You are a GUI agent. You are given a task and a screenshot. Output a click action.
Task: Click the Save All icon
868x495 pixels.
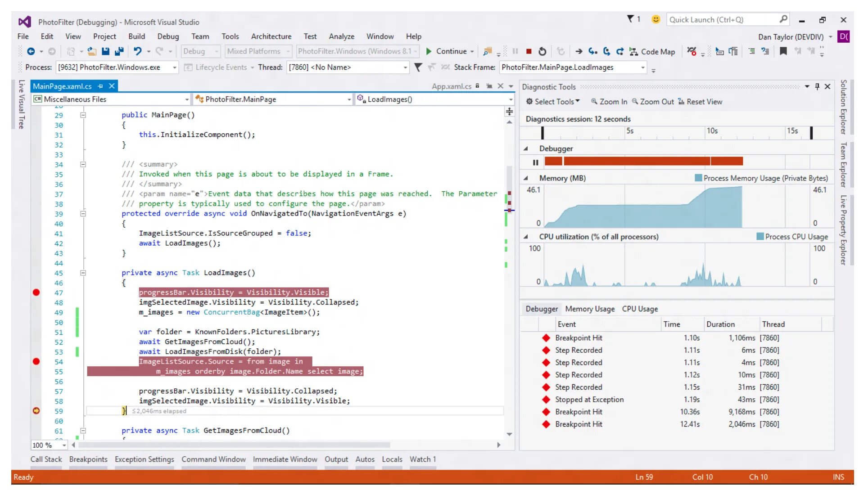[x=119, y=51]
